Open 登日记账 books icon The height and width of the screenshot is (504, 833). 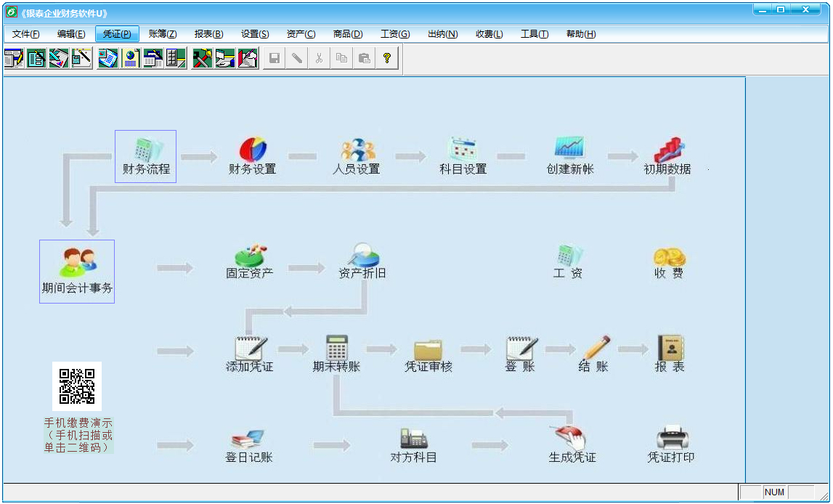tap(248, 447)
